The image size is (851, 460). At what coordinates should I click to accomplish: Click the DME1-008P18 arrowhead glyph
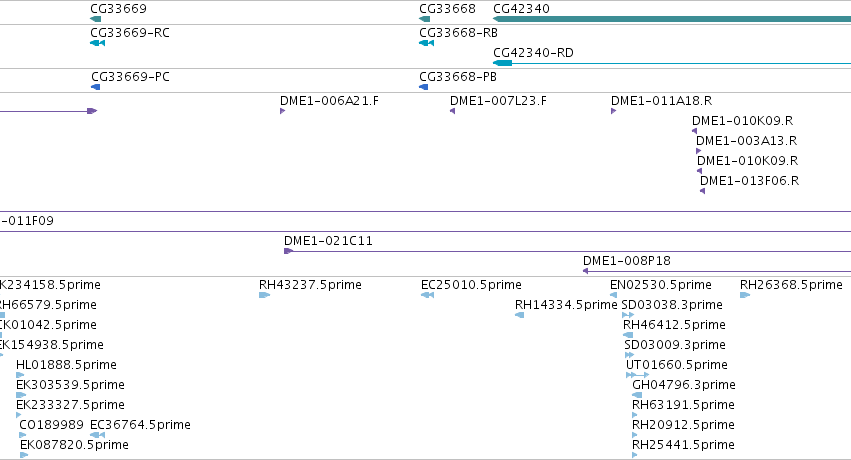[x=586, y=271]
